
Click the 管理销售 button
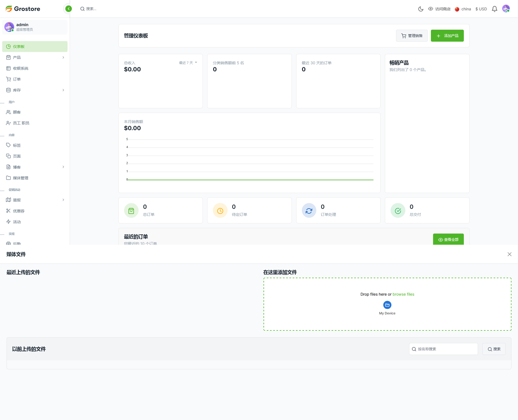click(412, 36)
